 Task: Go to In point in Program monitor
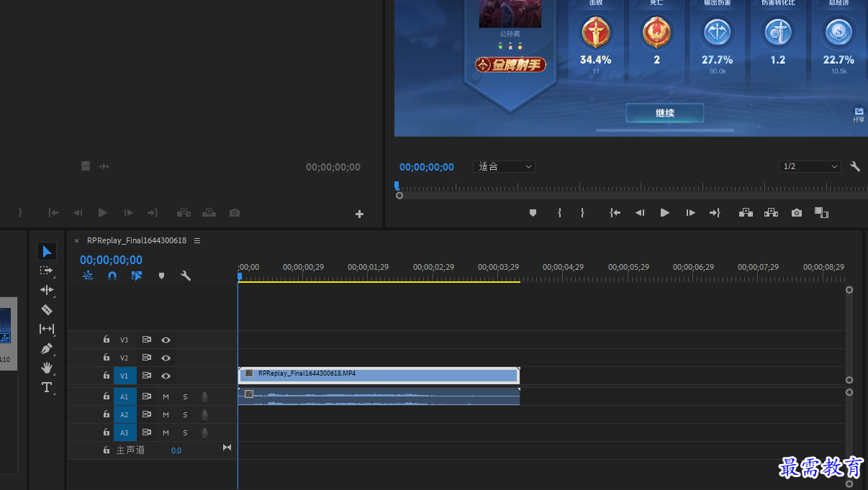pos(615,213)
